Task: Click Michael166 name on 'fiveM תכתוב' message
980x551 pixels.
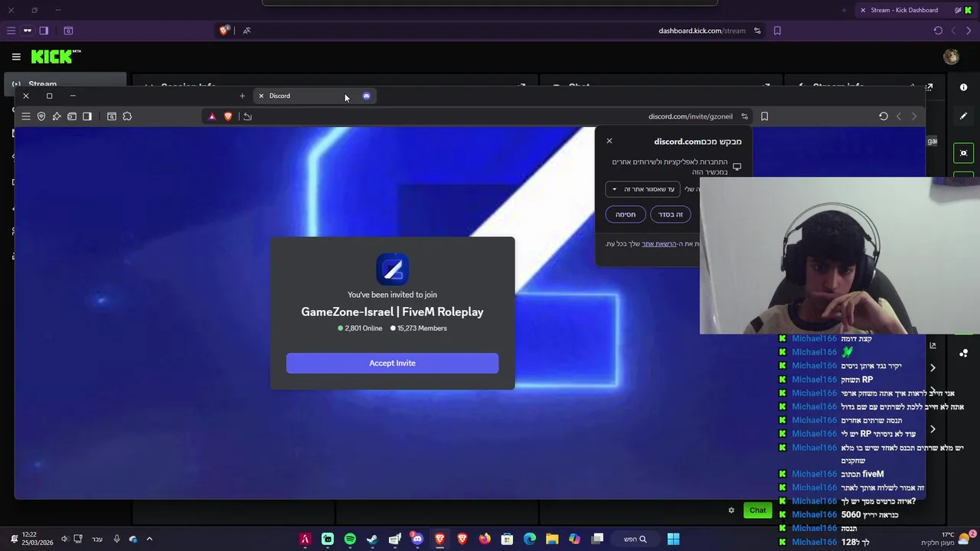Action: pyautogui.click(x=814, y=474)
